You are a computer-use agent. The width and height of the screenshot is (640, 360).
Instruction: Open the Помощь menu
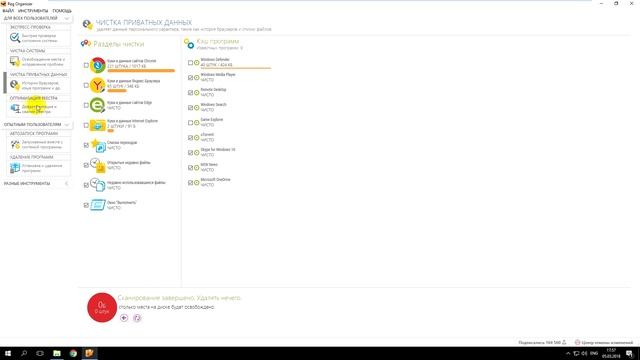click(x=62, y=11)
